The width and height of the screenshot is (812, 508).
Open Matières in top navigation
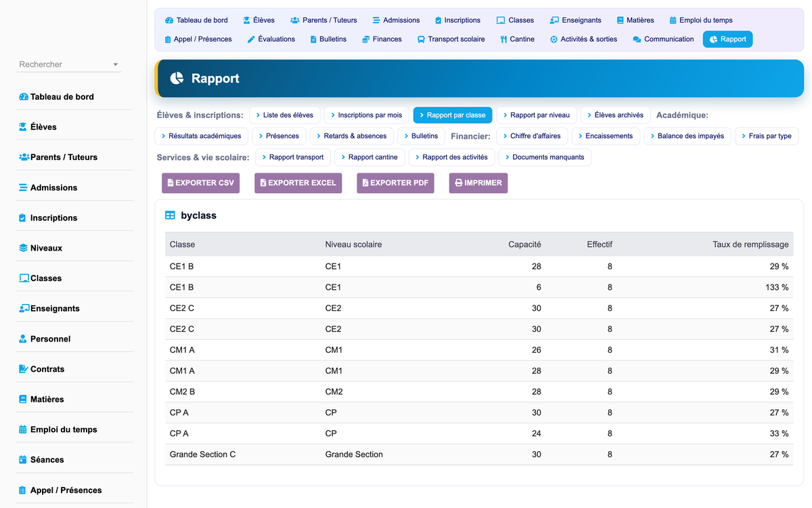point(635,20)
